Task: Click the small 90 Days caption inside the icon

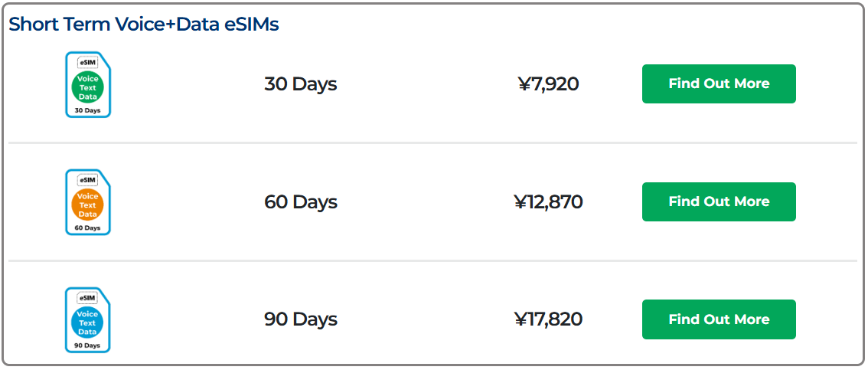Action: (x=88, y=346)
